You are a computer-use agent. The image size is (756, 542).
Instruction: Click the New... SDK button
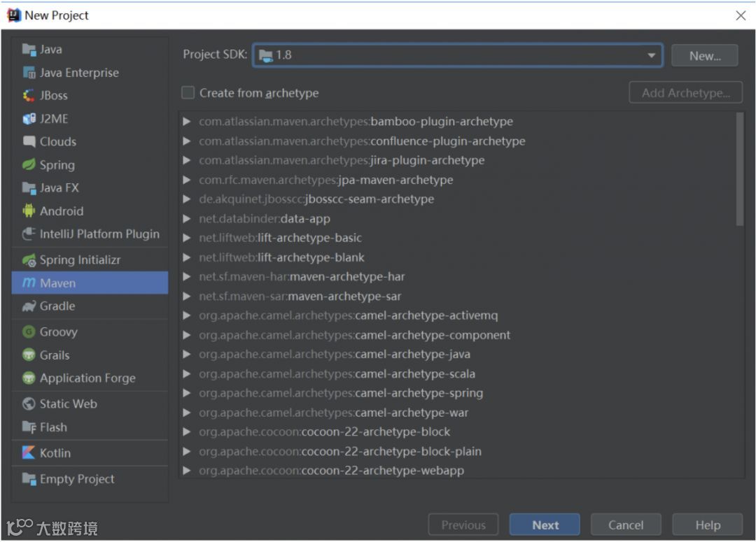coord(704,55)
